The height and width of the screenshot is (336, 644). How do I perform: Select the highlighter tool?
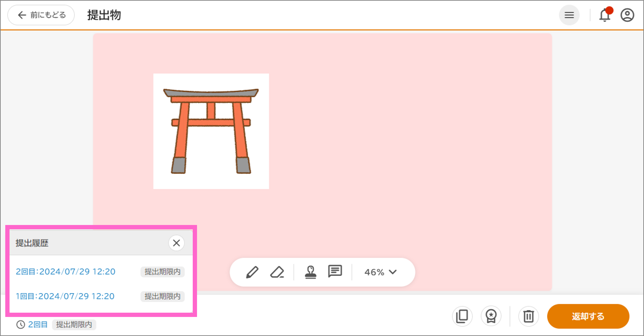277,272
